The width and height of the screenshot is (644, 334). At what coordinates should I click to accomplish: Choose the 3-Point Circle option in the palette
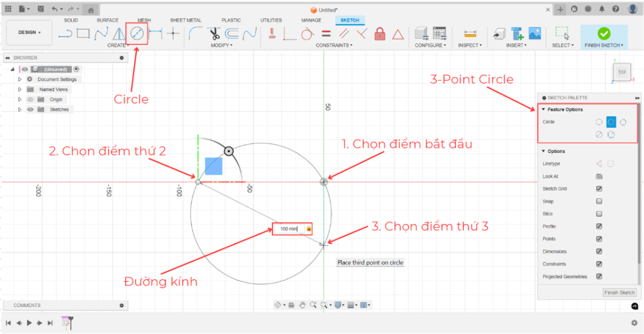pos(611,122)
